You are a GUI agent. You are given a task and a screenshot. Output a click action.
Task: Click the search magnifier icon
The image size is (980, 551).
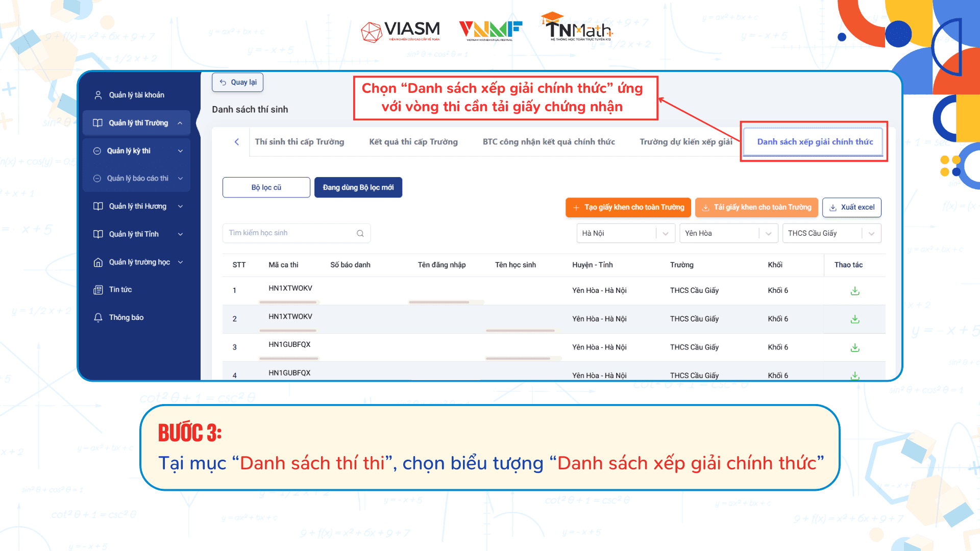click(x=360, y=233)
